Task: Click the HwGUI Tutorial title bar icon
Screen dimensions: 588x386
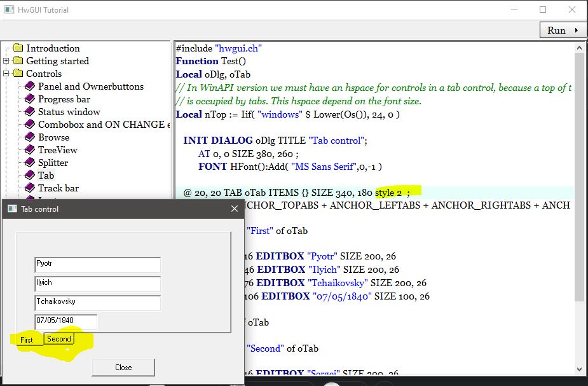Action: [10, 10]
